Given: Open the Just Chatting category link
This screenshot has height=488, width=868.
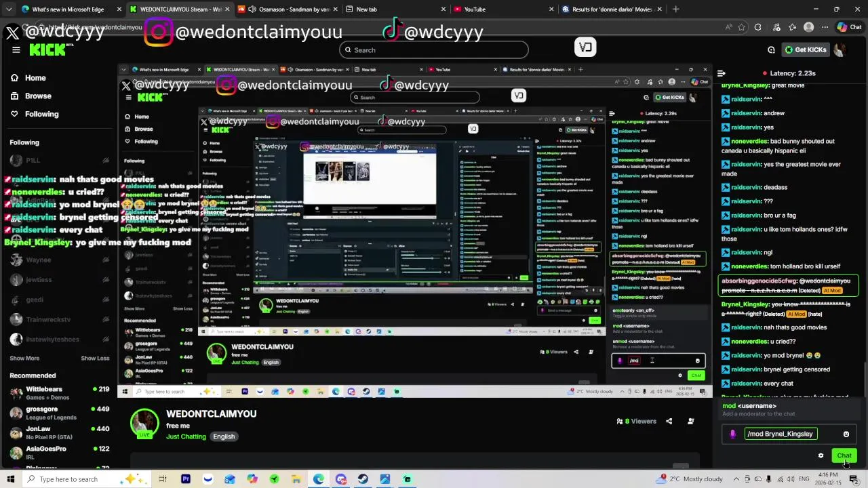Looking at the screenshot, I should point(186,436).
